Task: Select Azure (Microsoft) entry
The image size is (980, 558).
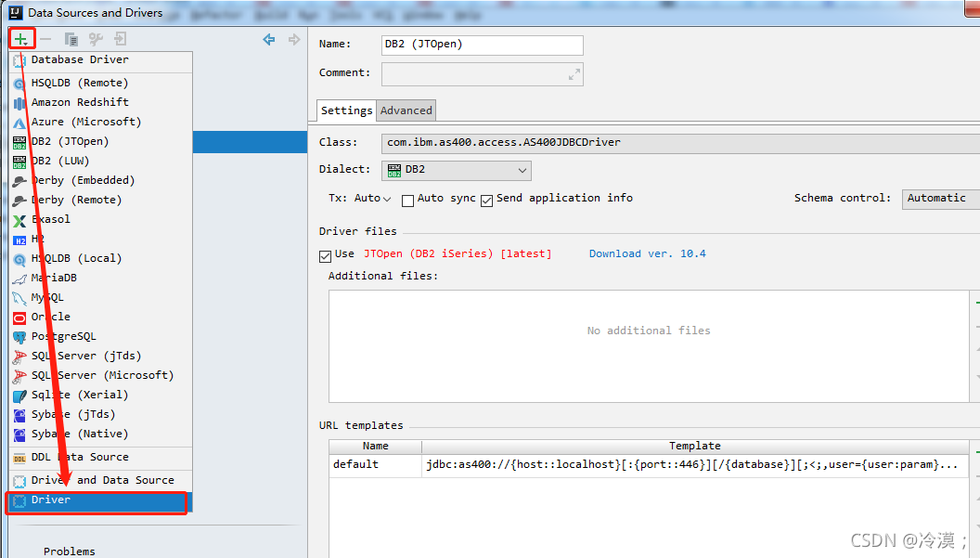Action: [100, 122]
